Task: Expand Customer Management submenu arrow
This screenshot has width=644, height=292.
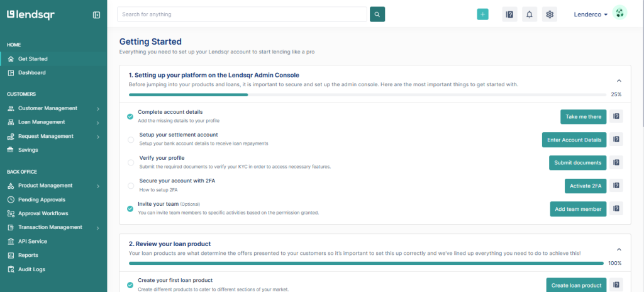Action: tap(97, 109)
